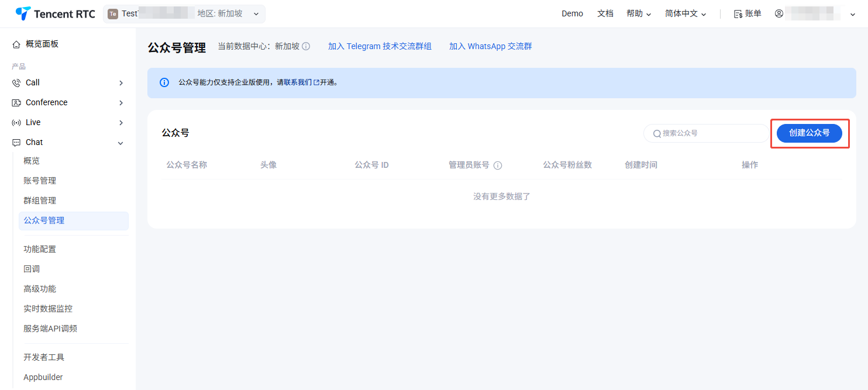Open 概览 under Chat
The image size is (868, 390).
32,161
